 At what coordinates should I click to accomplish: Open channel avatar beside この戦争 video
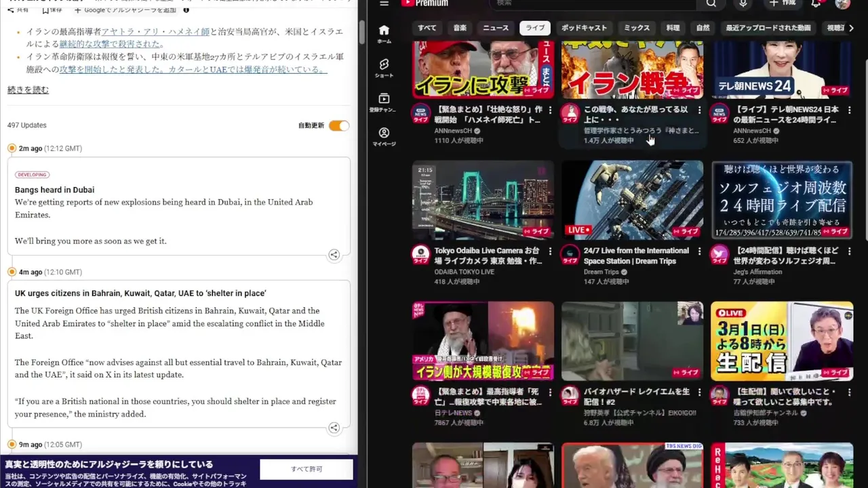pos(570,113)
